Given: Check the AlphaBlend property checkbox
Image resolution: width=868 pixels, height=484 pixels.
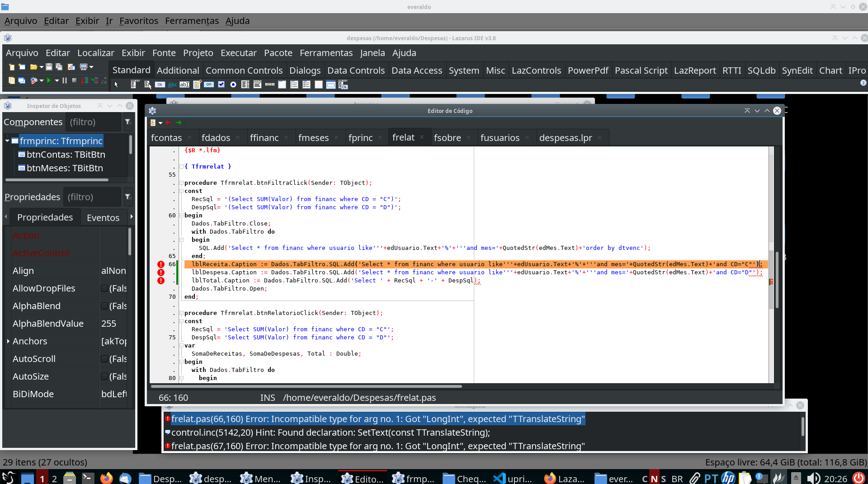Looking at the screenshot, I should pos(104,306).
